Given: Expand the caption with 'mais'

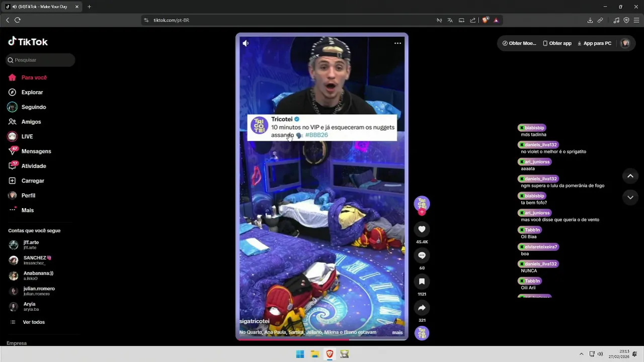Looking at the screenshot, I should point(397,332).
